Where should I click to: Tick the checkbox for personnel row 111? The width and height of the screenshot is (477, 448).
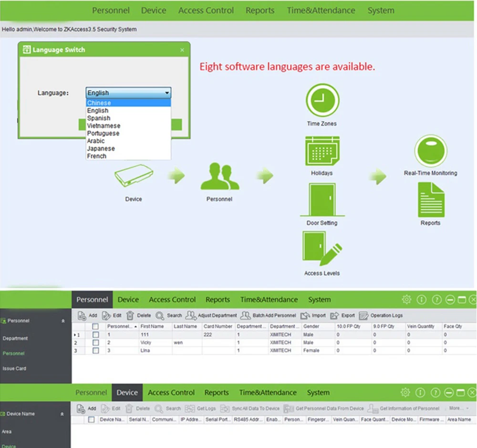[x=95, y=335]
